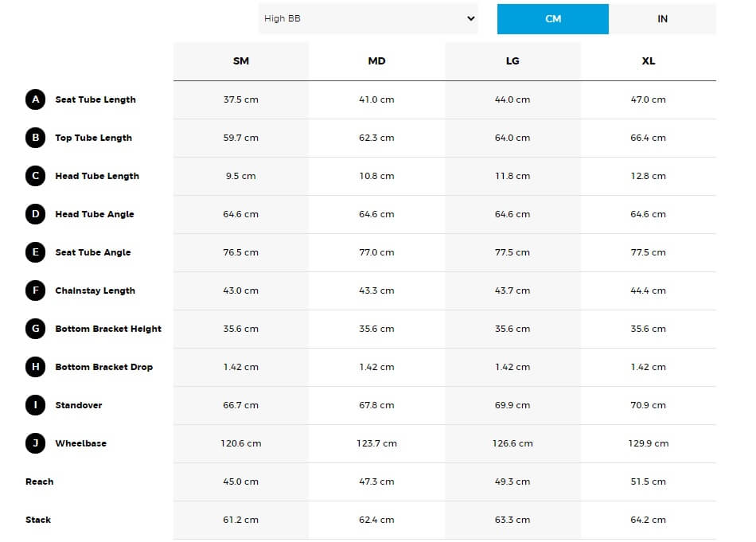Select the G marker for Bottom Bracket Height
Viewport: 756px width, 542px height.
click(35, 329)
